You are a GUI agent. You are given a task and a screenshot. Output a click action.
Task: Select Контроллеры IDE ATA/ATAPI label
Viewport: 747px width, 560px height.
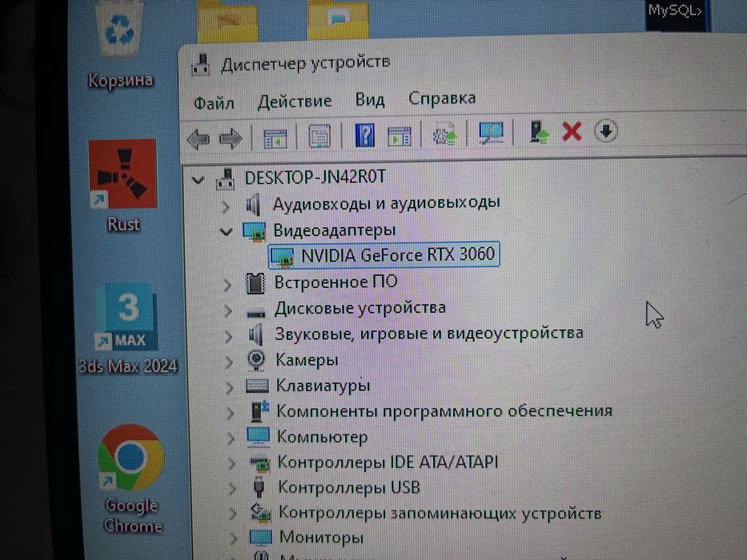(x=388, y=462)
